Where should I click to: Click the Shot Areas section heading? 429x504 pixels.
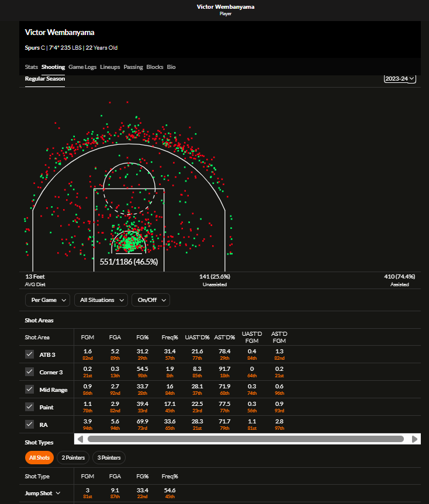click(x=39, y=321)
